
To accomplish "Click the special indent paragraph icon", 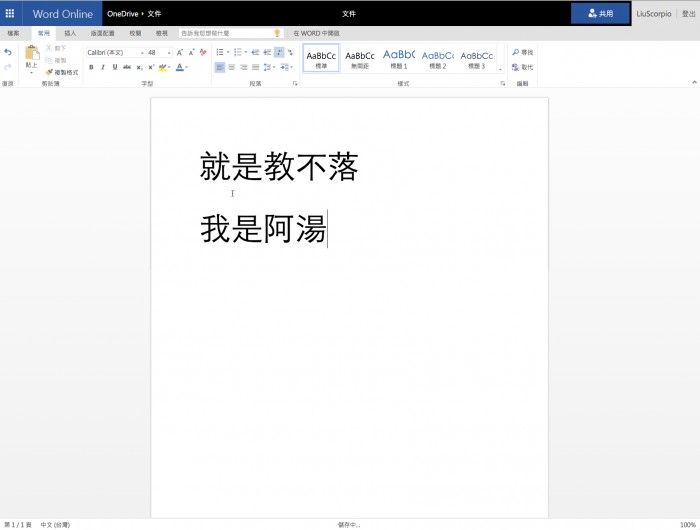I will coord(284,67).
